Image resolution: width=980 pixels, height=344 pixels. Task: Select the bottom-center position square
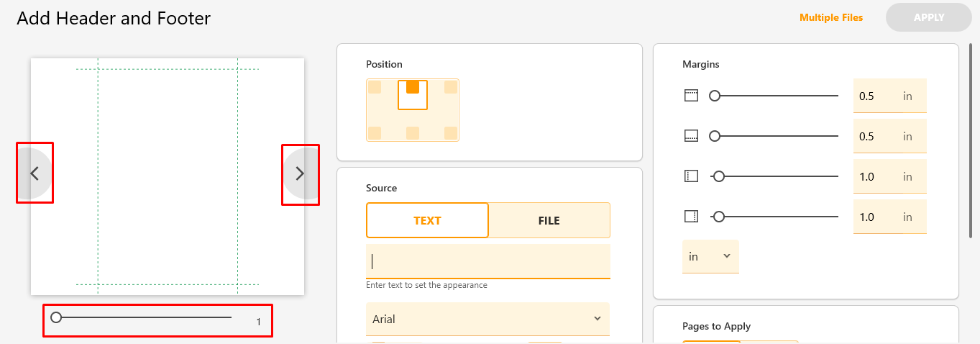point(413,132)
